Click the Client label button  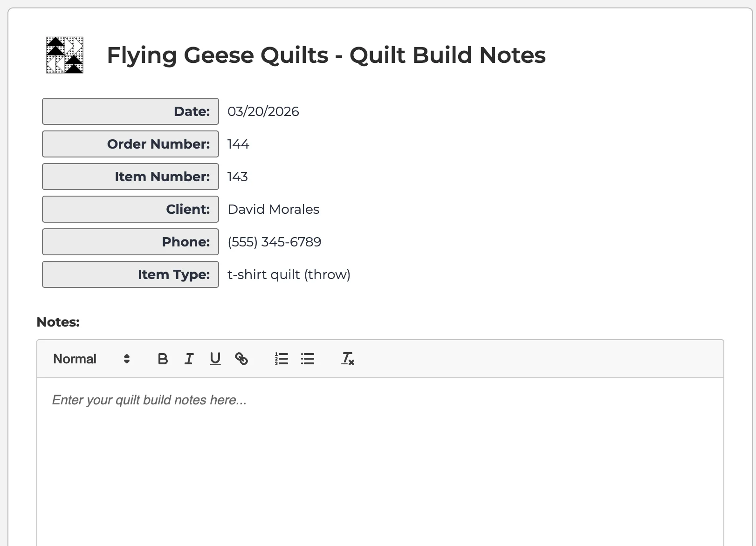click(131, 209)
